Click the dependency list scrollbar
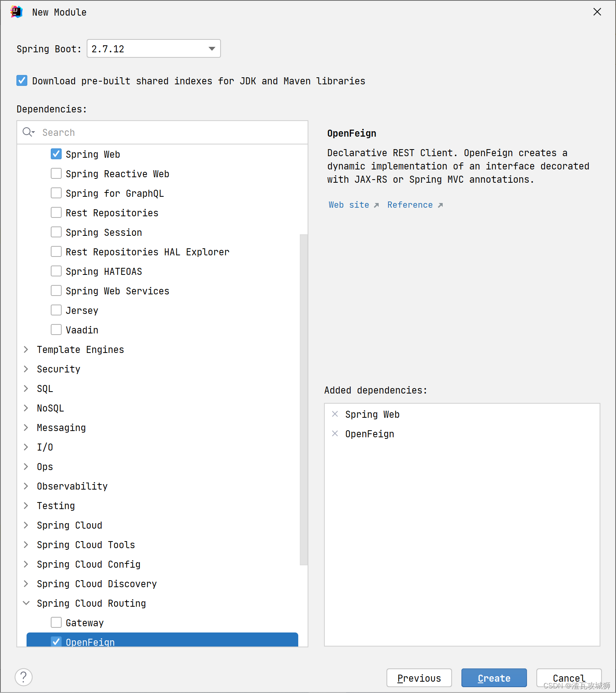Image resolution: width=616 pixels, height=693 pixels. tap(304, 399)
